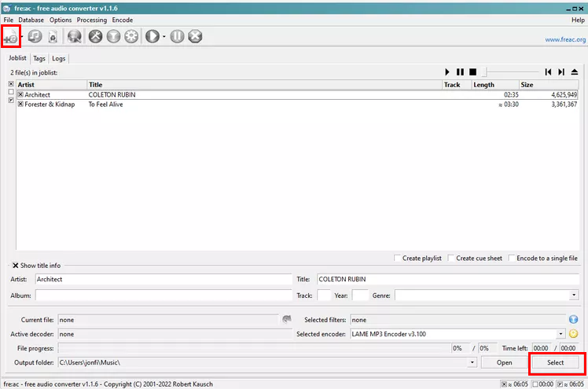Click the funnel signal processing toolbar icon
The image size is (588, 389).
pos(113,36)
